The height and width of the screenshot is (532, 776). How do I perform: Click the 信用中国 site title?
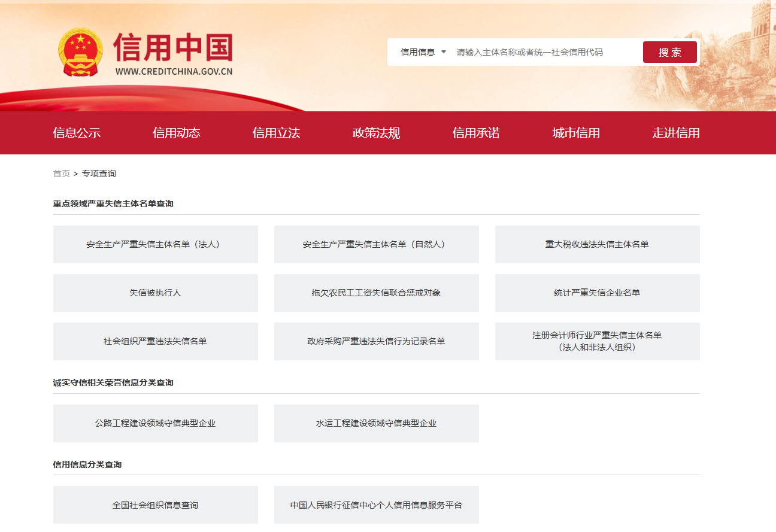point(172,47)
